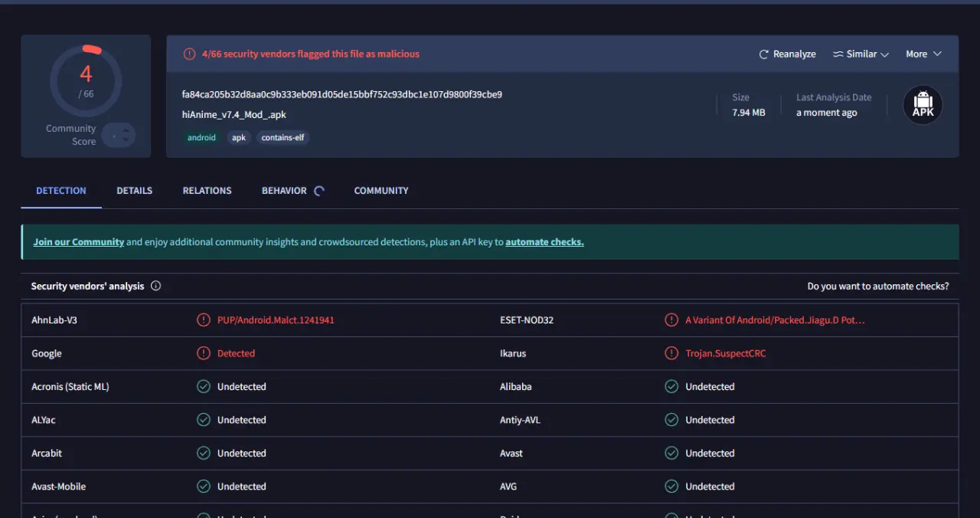The image size is (980, 518).
Task: Switch to the DETECTION tab
Action: [x=61, y=191]
